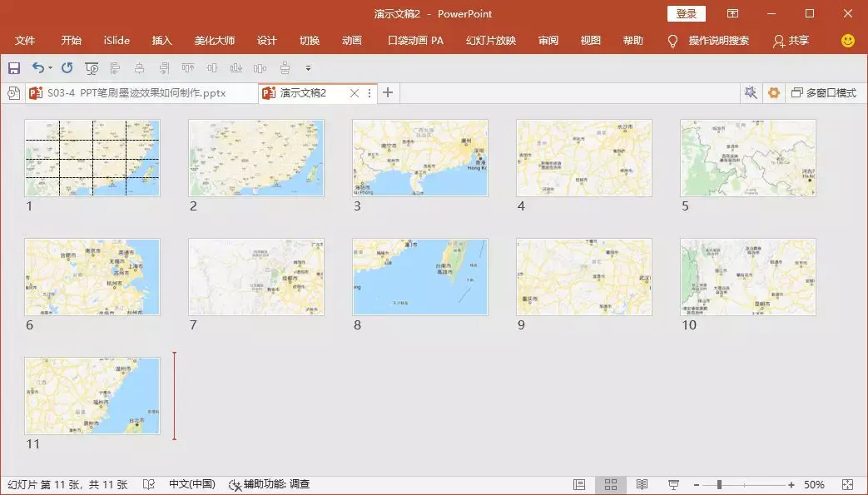Click 中文(中国) language in status bar
Viewport: 868px width, 495px height.
[191, 484]
